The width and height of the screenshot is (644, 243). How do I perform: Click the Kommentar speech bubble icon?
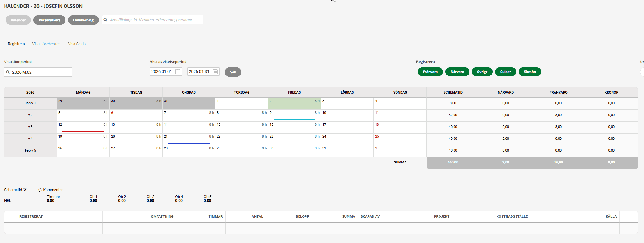coord(40,190)
